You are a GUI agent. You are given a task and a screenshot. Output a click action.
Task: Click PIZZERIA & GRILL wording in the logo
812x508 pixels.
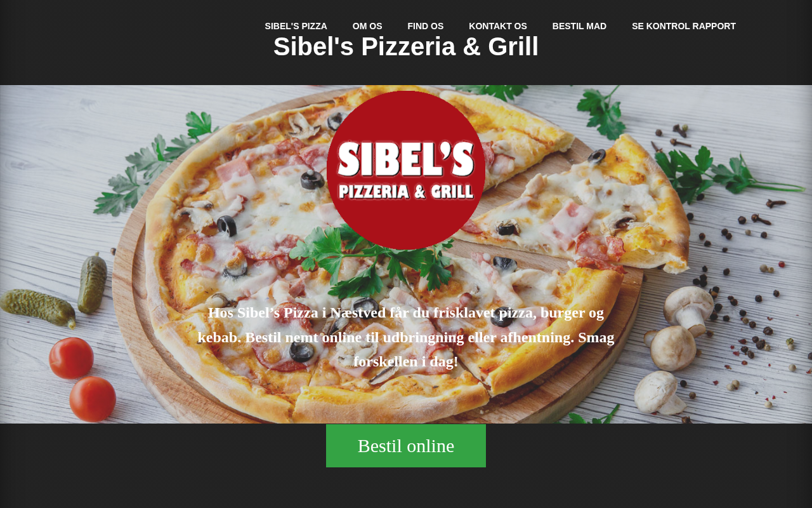pyautogui.click(x=406, y=191)
